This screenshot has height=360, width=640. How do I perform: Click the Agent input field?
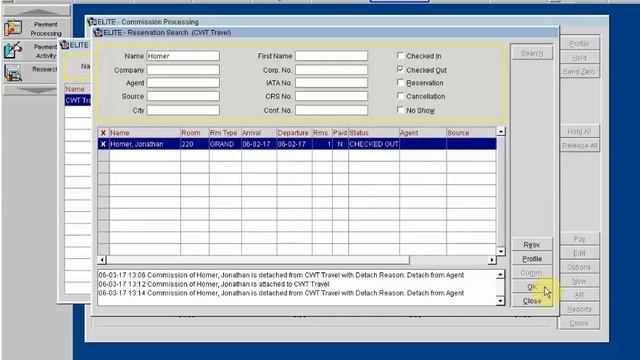click(183, 83)
